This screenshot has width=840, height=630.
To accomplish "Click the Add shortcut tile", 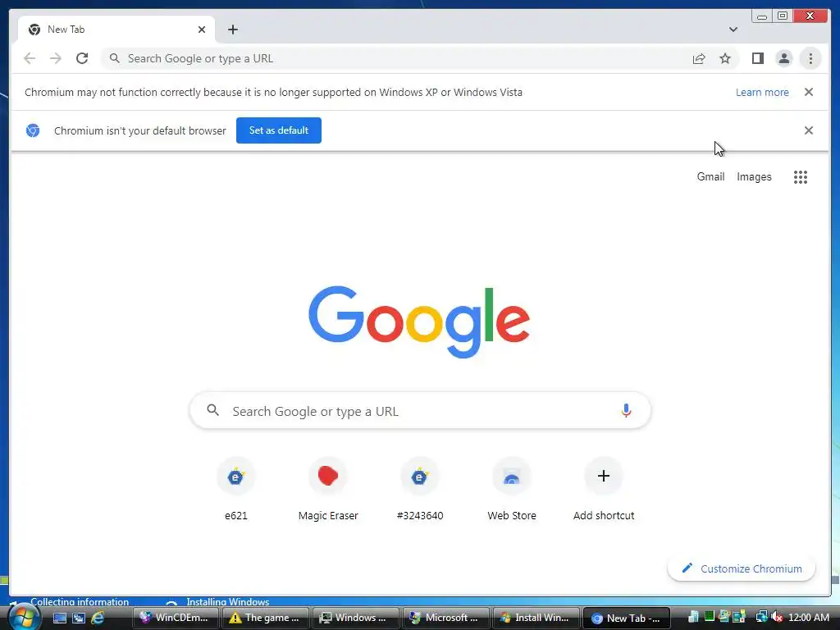I will click(604, 489).
